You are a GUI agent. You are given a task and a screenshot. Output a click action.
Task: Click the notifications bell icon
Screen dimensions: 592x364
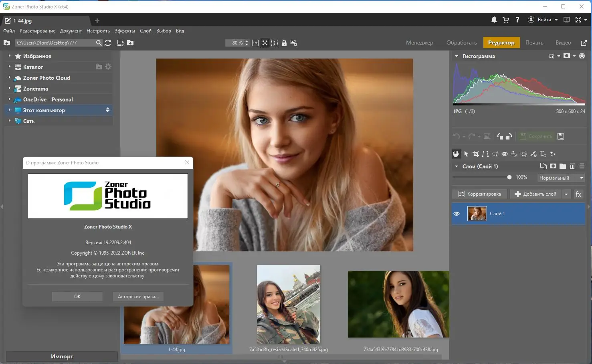click(x=494, y=20)
